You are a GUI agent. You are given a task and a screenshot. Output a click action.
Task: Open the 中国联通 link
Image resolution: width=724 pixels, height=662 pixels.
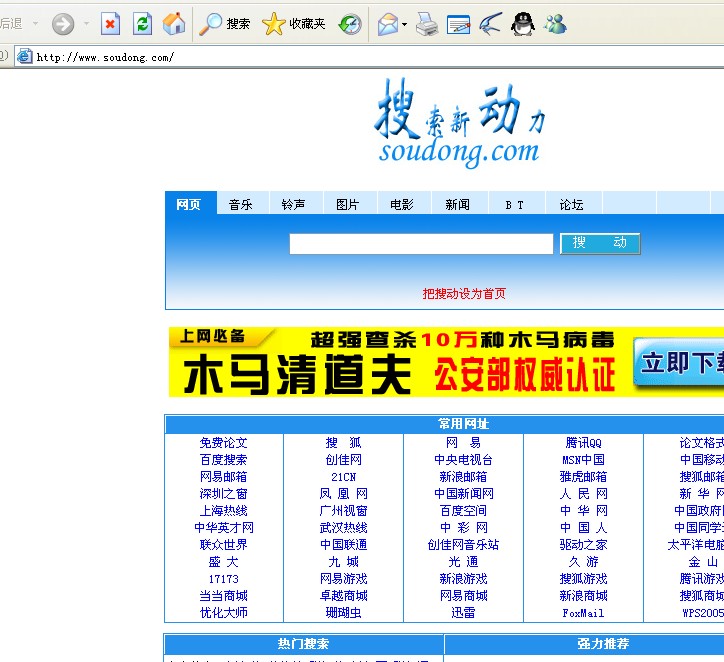344,545
